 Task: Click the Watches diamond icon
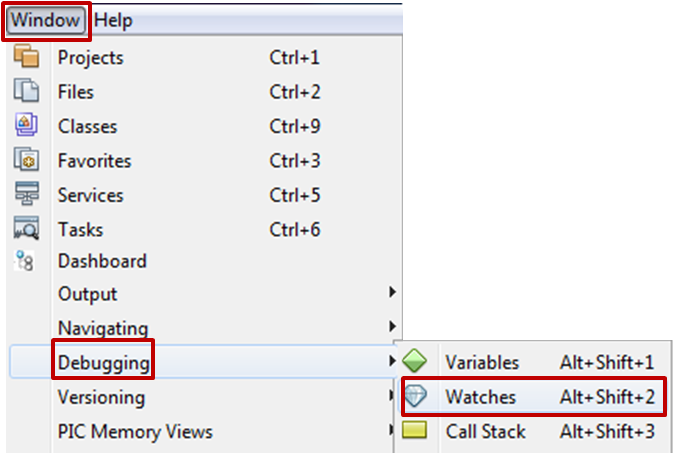pyautogui.click(x=415, y=397)
